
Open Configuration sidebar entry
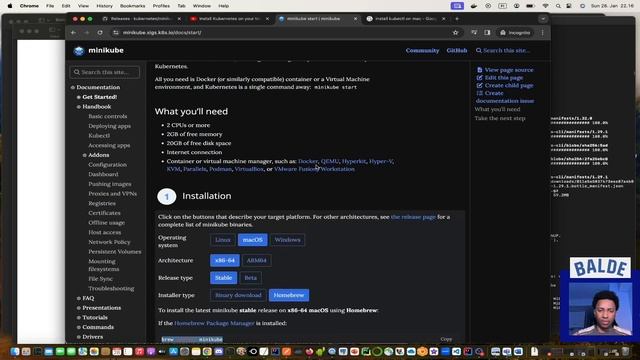107,164
